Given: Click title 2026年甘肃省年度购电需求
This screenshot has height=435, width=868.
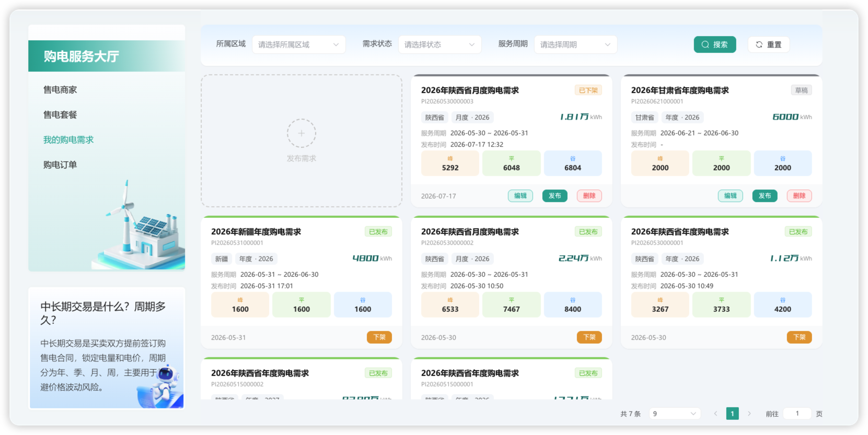Looking at the screenshot, I should tap(680, 90).
